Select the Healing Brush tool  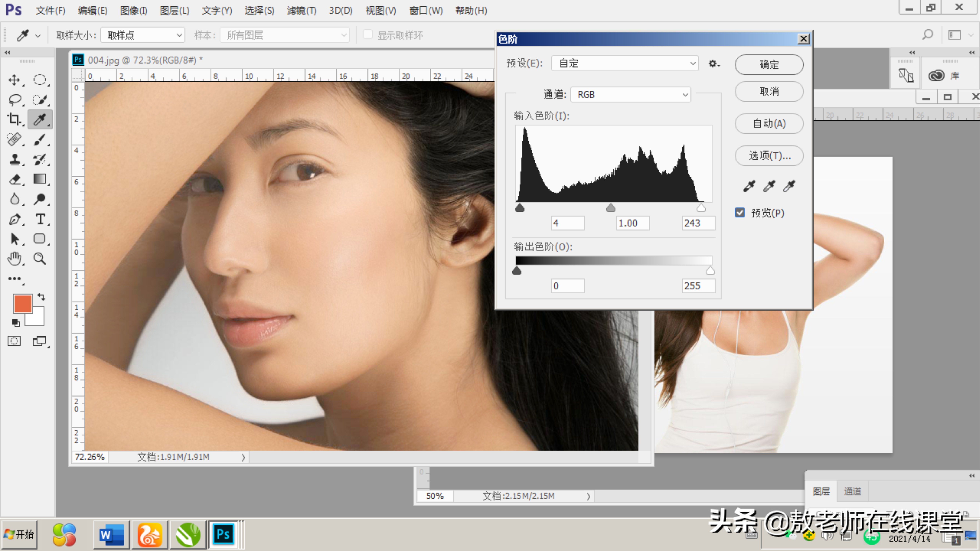point(15,139)
